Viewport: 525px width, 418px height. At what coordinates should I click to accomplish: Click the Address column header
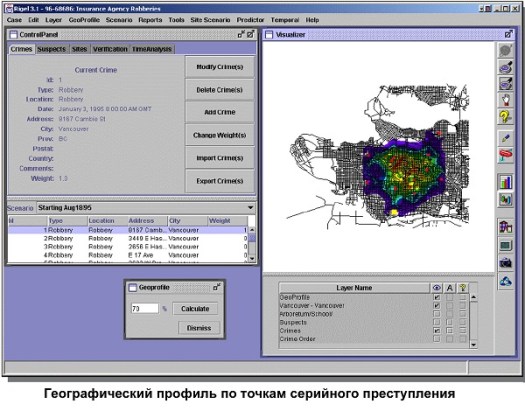pos(147,221)
